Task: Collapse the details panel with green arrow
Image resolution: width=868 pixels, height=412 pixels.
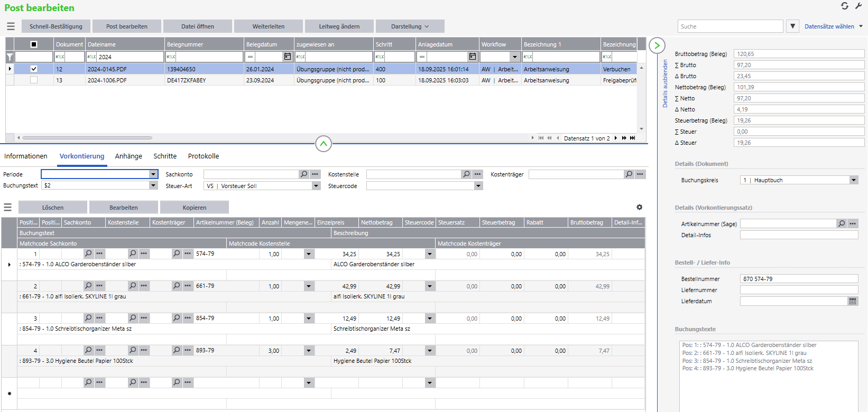Action: click(x=657, y=45)
